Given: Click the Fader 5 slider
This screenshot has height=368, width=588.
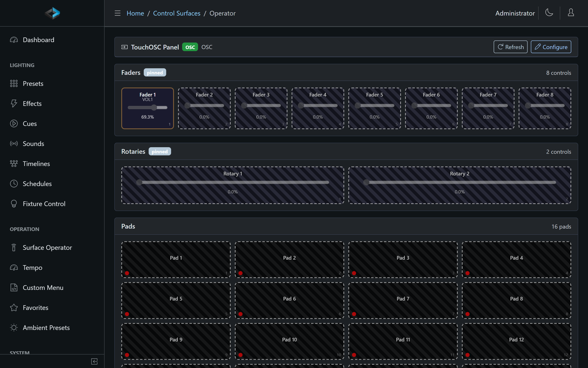Looking at the screenshot, I should coord(374,106).
